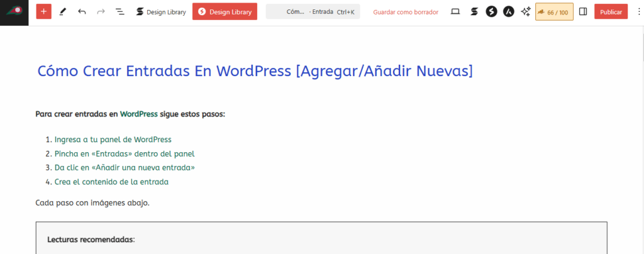Redo the last undone change
Screen dimensions: 644x254
click(x=101, y=12)
